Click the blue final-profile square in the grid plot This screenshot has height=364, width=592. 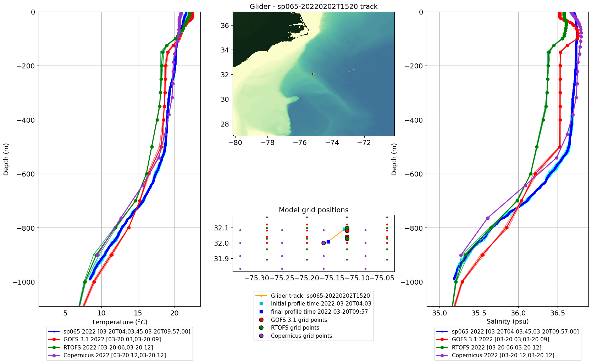[328, 242]
